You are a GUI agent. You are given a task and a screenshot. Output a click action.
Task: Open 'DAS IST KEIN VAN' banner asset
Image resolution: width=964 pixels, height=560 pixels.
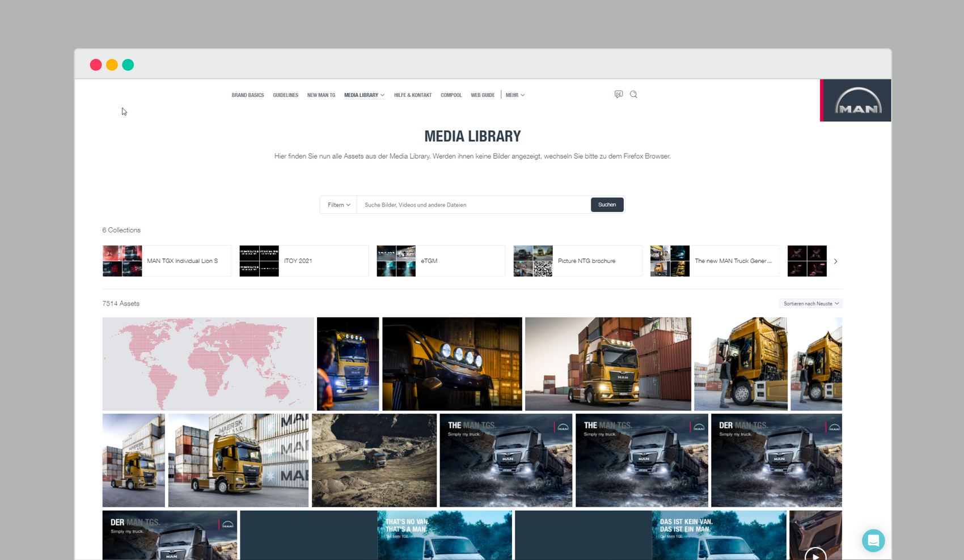[650, 535]
